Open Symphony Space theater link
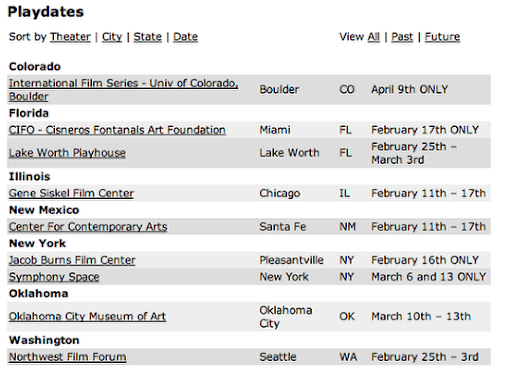Image resolution: width=512 pixels, height=381 pixels. pyautogui.click(x=54, y=277)
